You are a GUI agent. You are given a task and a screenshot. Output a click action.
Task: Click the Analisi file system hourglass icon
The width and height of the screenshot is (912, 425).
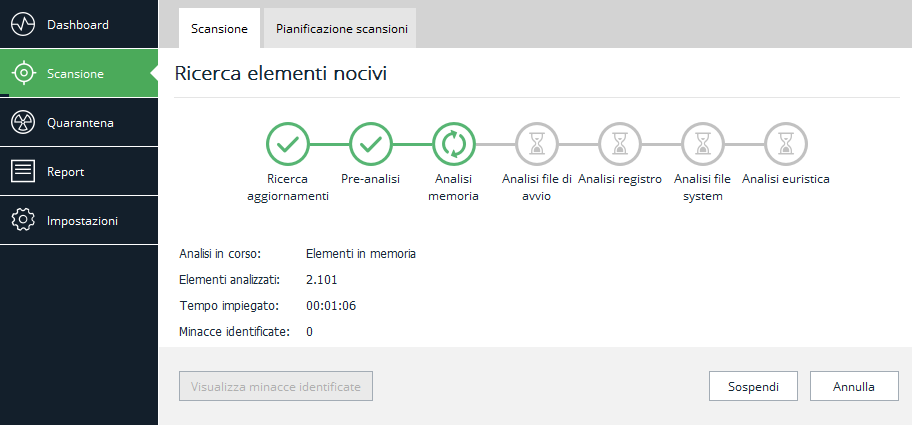coord(702,144)
